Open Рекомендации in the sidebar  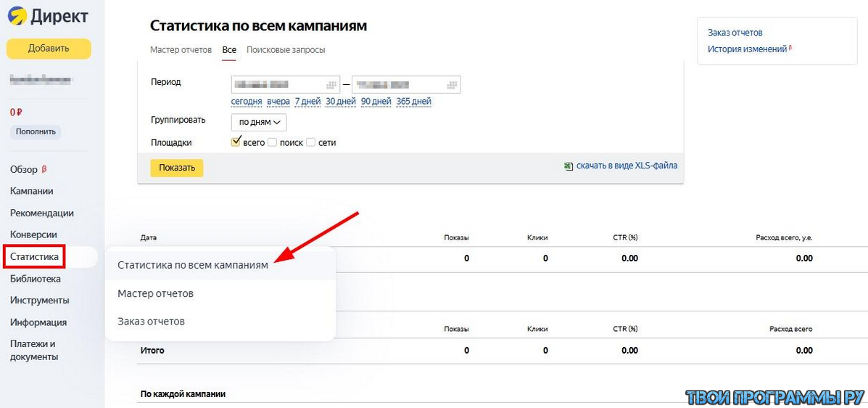click(x=41, y=213)
